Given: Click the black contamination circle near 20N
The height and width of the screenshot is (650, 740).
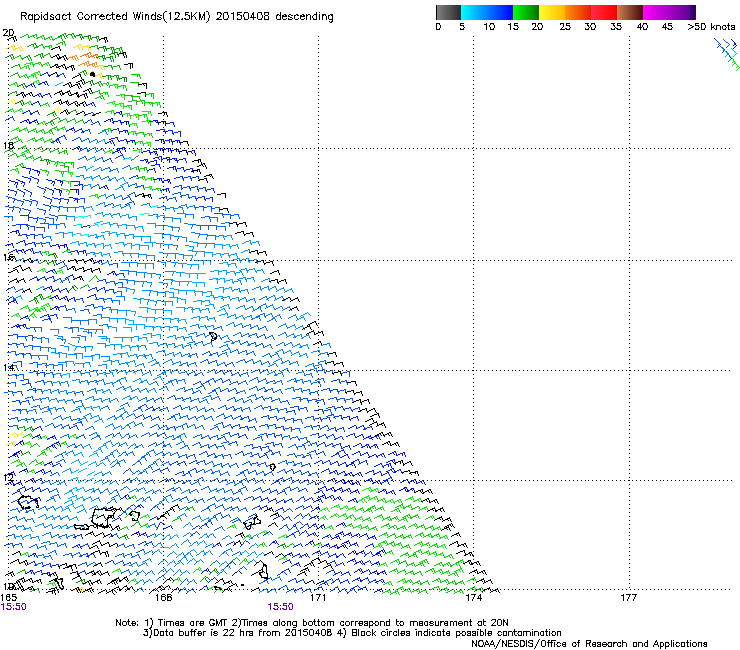Looking at the screenshot, I should tap(92, 74).
